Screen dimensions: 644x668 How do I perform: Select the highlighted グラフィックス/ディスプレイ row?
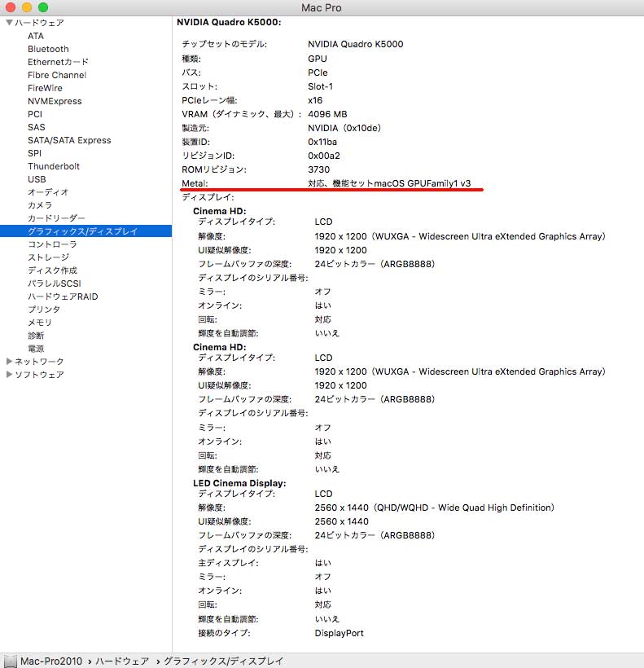pos(86,231)
